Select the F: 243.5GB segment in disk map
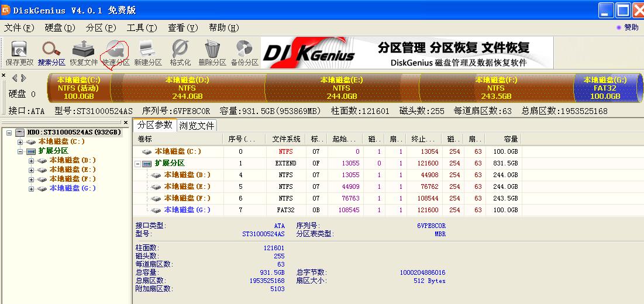The width and height of the screenshot is (644, 304). click(496, 88)
